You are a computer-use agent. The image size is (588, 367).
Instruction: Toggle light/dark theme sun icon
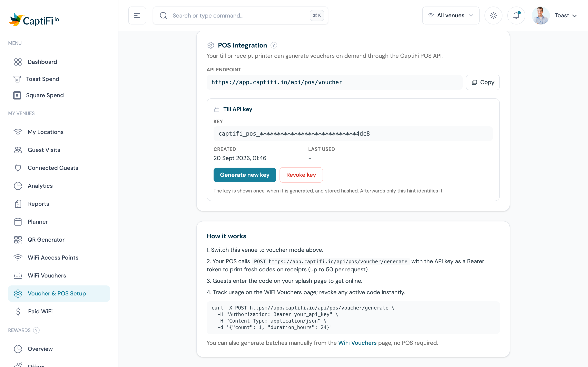pos(493,15)
